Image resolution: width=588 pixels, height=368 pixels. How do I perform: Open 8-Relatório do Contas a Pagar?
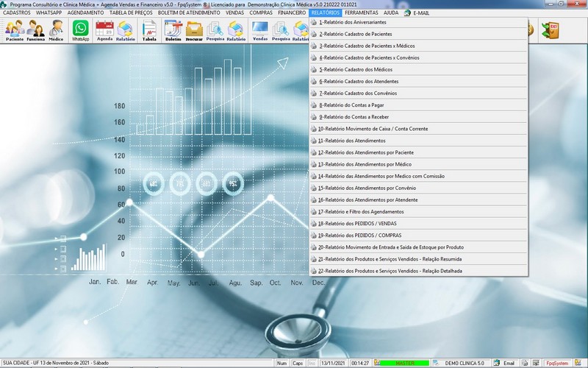coord(418,105)
